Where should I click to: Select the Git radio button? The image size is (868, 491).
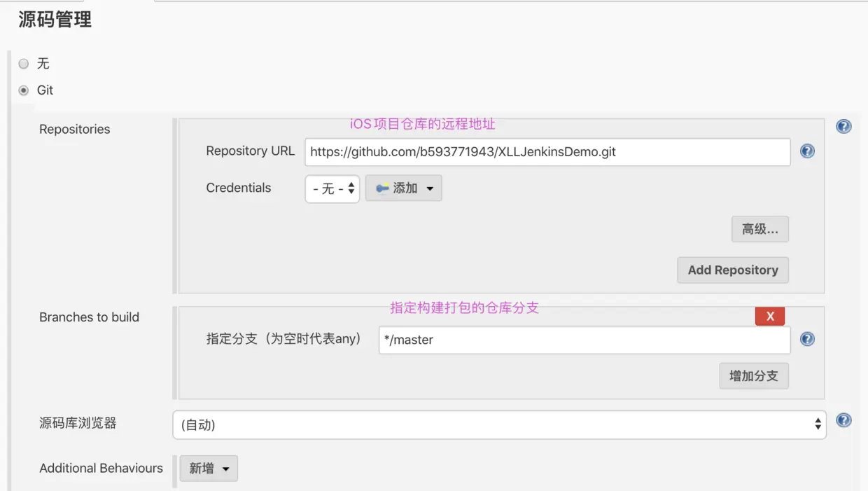point(24,90)
